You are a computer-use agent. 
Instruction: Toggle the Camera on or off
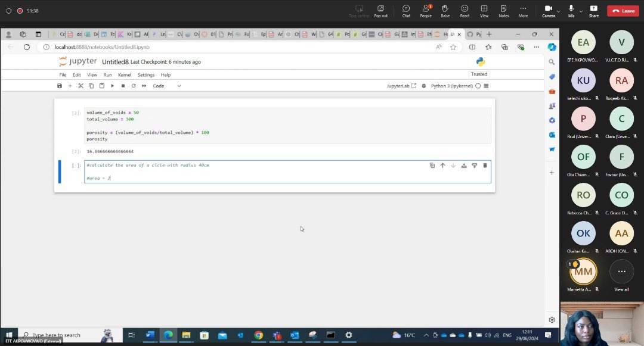coord(549,11)
